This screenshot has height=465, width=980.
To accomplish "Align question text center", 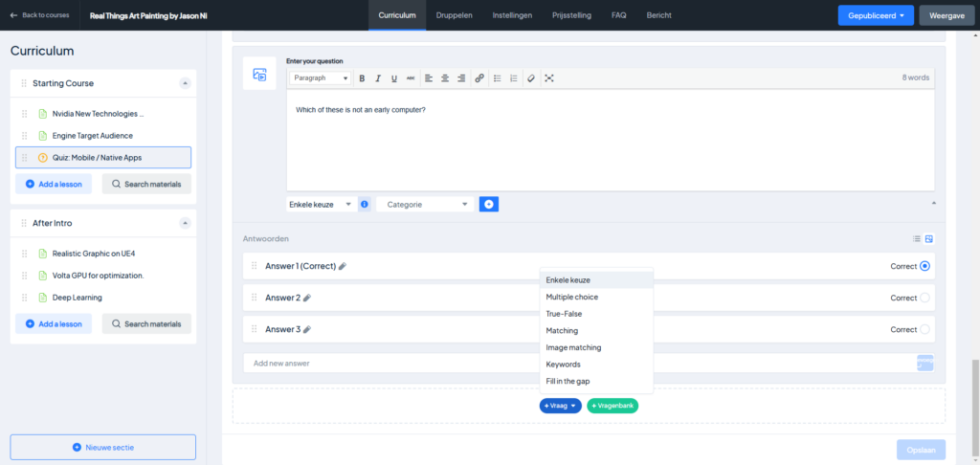I will [x=445, y=78].
